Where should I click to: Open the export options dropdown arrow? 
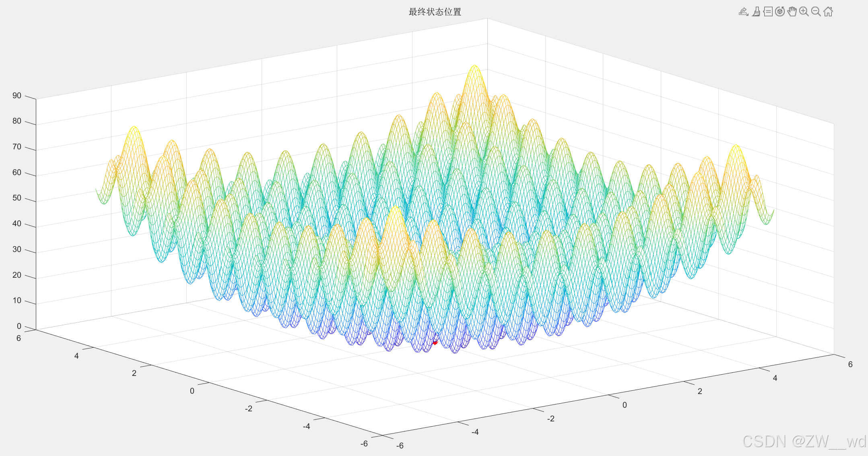point(747,15)
